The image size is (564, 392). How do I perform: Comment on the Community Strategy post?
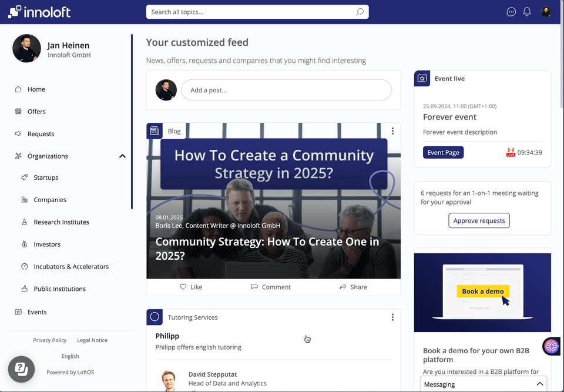pos(271,287)
